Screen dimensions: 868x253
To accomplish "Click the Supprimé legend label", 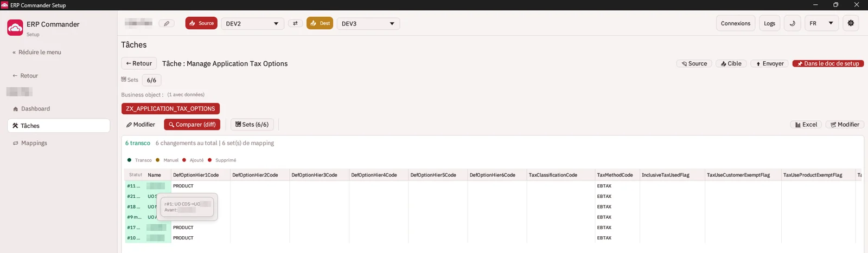I will click(226, 160).
